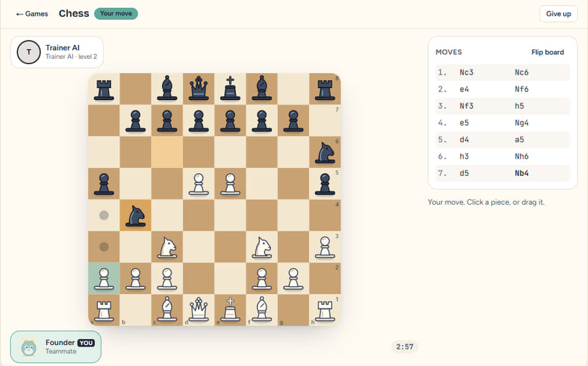Image resolution: width=588 pixels, height=366 pixels.
Task: Click the MOVES panel heading
Action: (x=448, y=52)
